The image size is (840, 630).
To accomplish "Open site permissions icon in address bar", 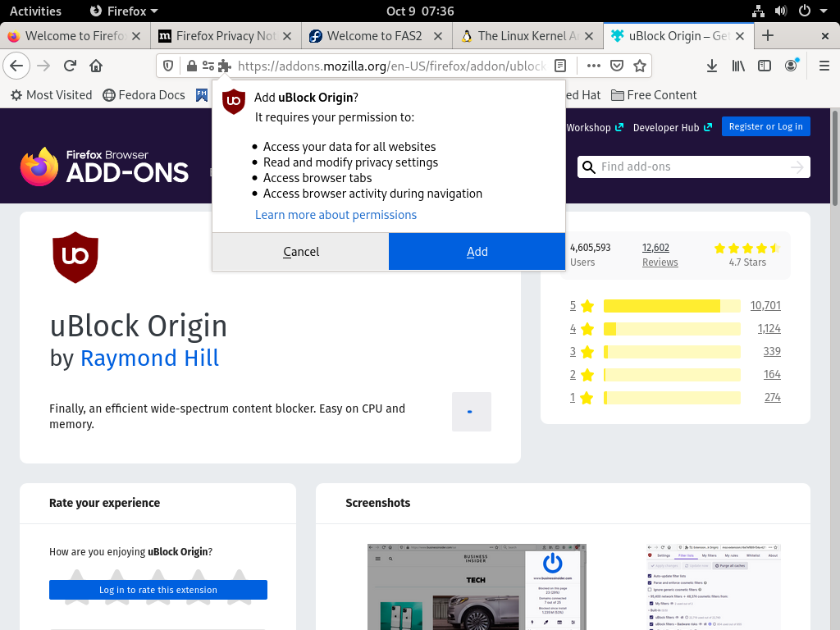I will 208,66.
